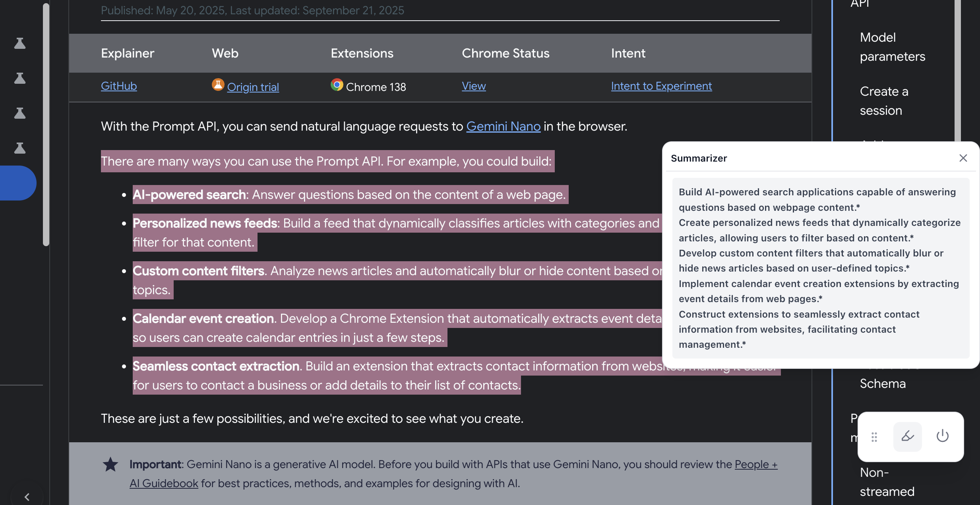980x505 pixels.
Task: Click the star icon in Important note
Action: pos(110,465)
